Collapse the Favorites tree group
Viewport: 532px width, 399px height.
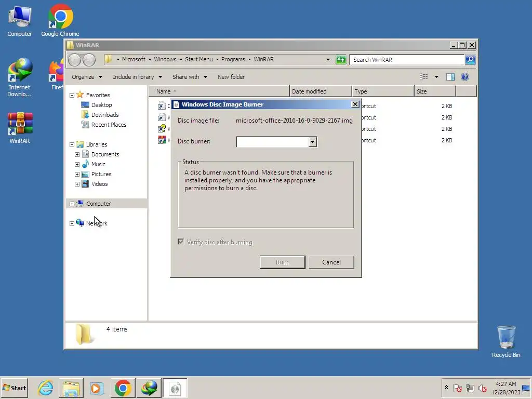tap(72, 96)
